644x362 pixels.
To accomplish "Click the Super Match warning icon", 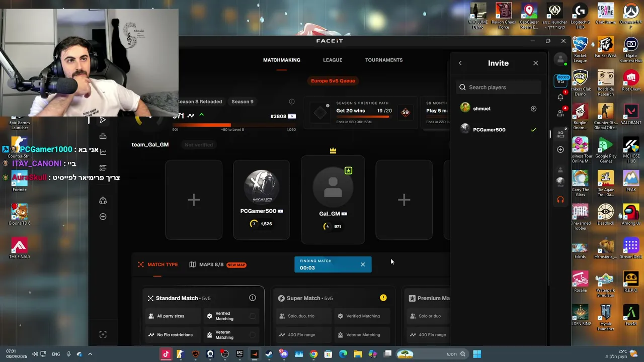I will [383, 298].
